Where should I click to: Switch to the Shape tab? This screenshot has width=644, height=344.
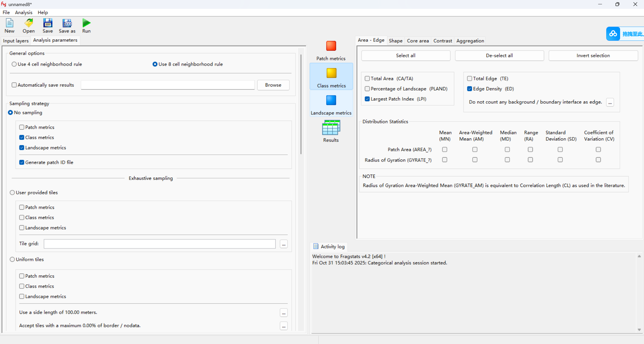(396, 41)
